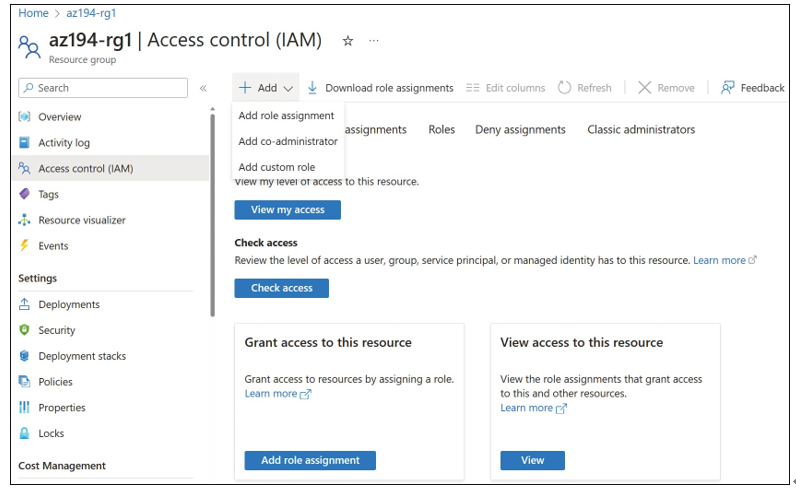Open Resource visualizer in the sidebar
Screen dimensions: 796x490
coord(82,220)
